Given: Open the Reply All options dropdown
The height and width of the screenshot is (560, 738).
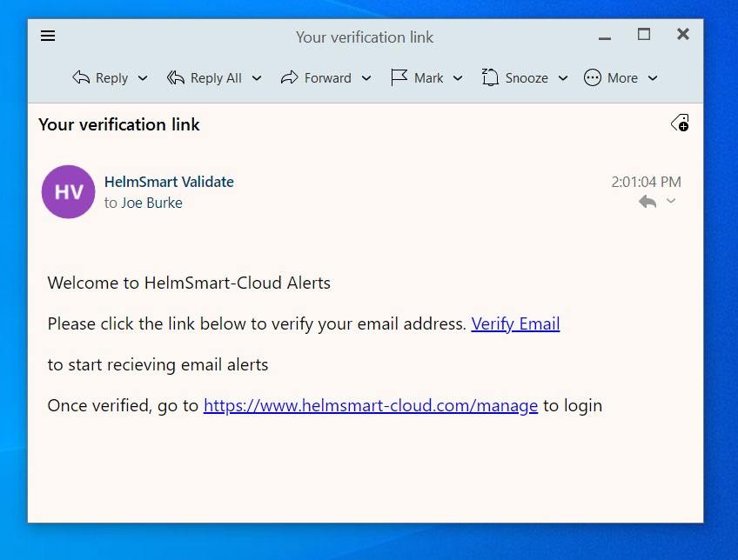Looking at the screenshot, I should pos(257,78).
